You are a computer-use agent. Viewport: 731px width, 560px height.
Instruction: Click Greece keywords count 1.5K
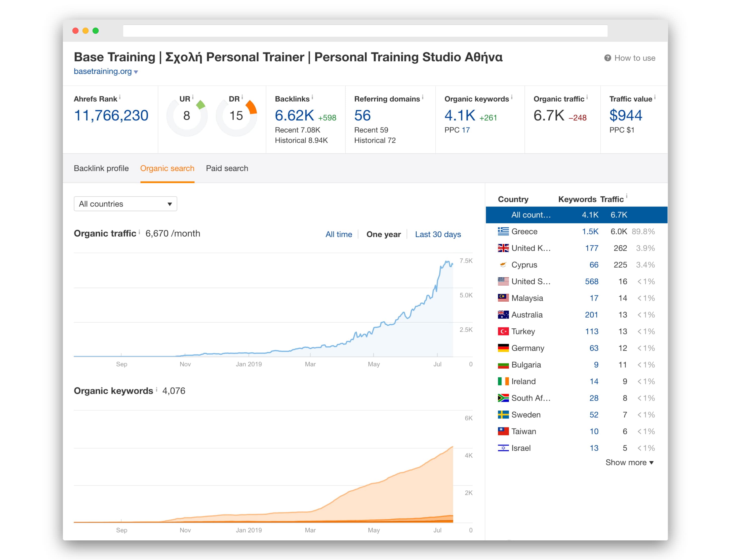[590, 231]
